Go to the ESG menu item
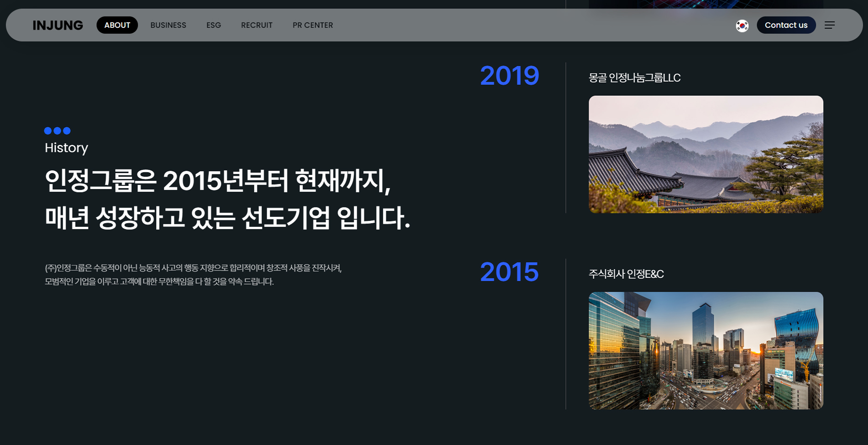This screenshot has width=868, height=445. pos(213,25)
